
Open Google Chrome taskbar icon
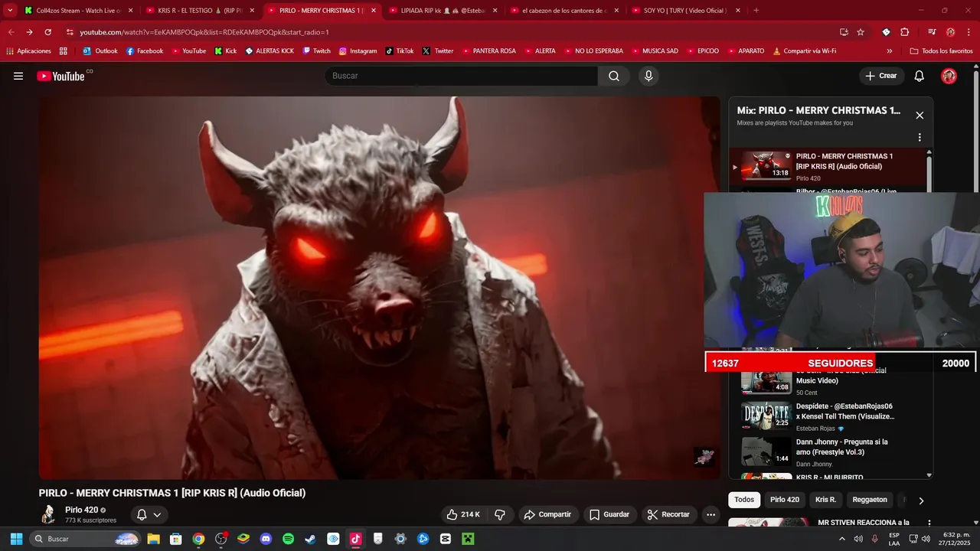point(198,539)
